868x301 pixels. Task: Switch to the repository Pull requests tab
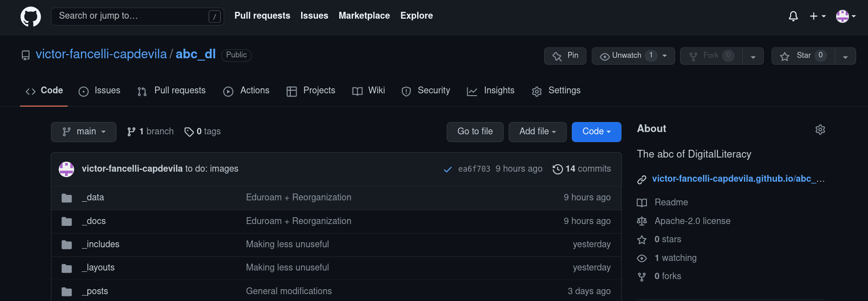point(172,91)
